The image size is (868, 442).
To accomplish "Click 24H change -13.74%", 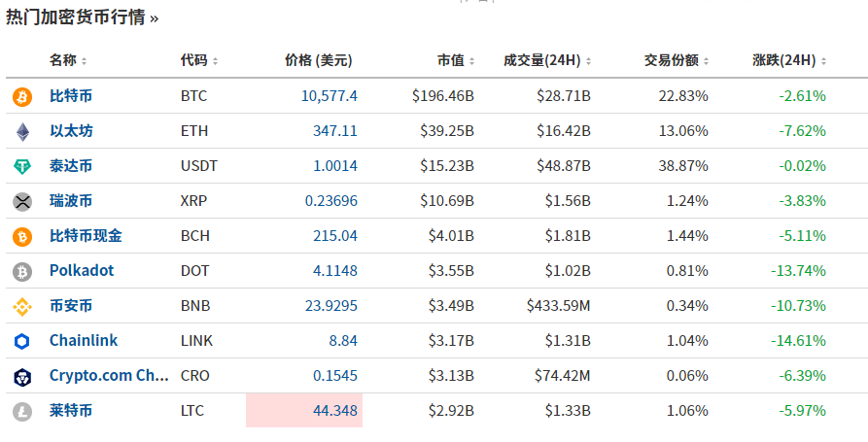I will [798, 270].
